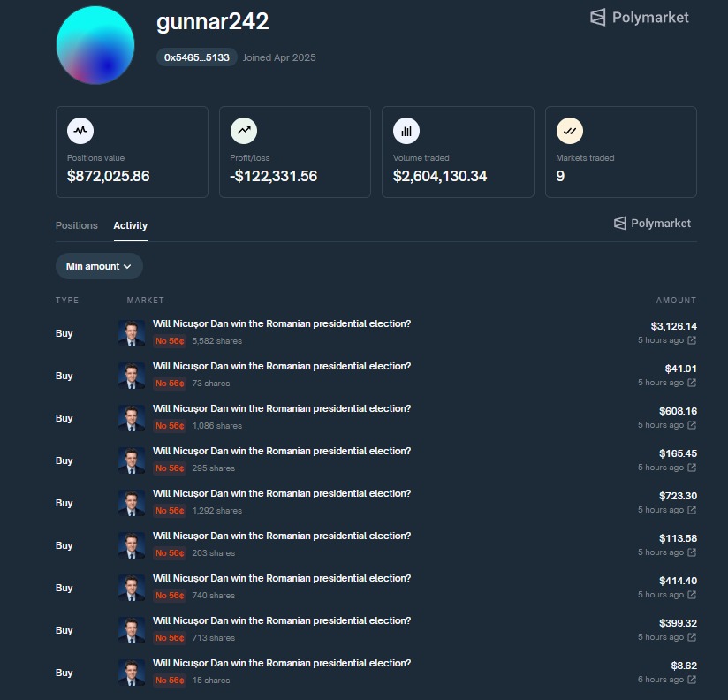Open the market title on the $723.30 row
Image resolution: width=728 pixels, height=700 pixels.
tap(282, 493)
